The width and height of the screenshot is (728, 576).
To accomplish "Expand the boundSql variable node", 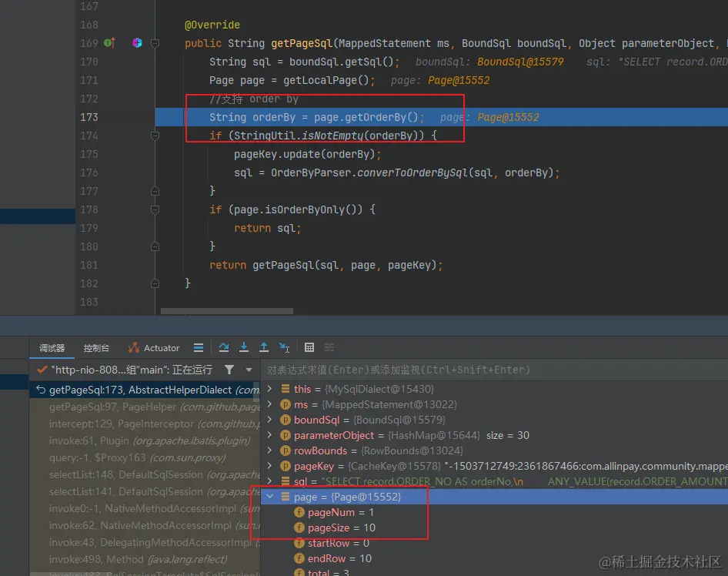I will [270, 420].
